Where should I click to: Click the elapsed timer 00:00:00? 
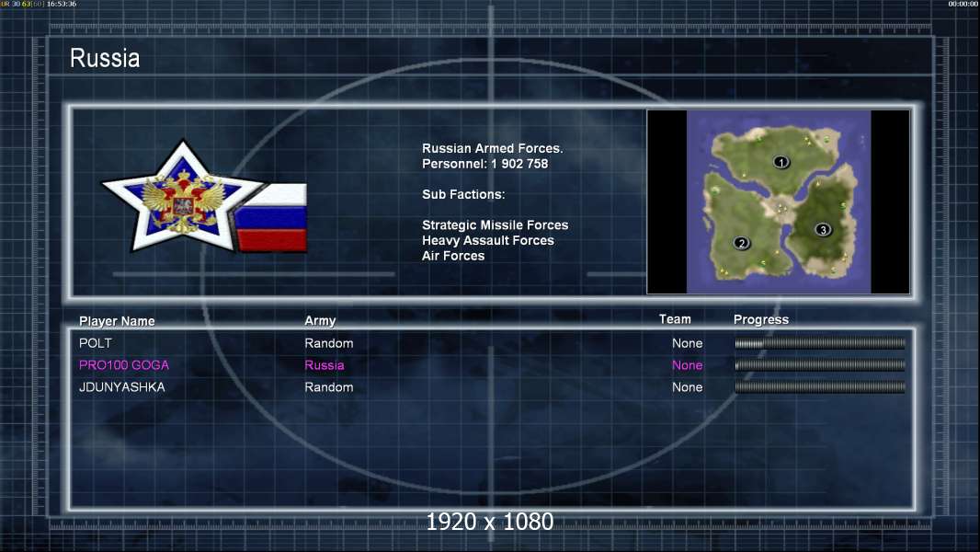[963, 4]
